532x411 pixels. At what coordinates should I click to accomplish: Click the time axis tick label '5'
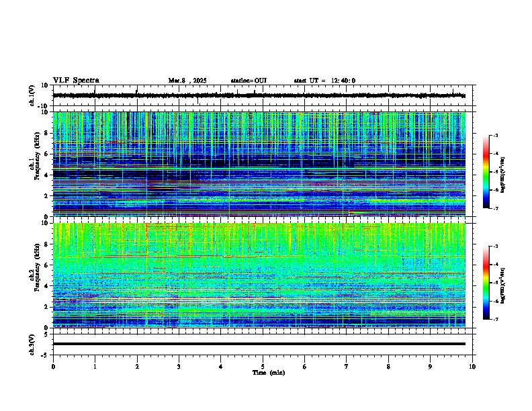point(263,367)
